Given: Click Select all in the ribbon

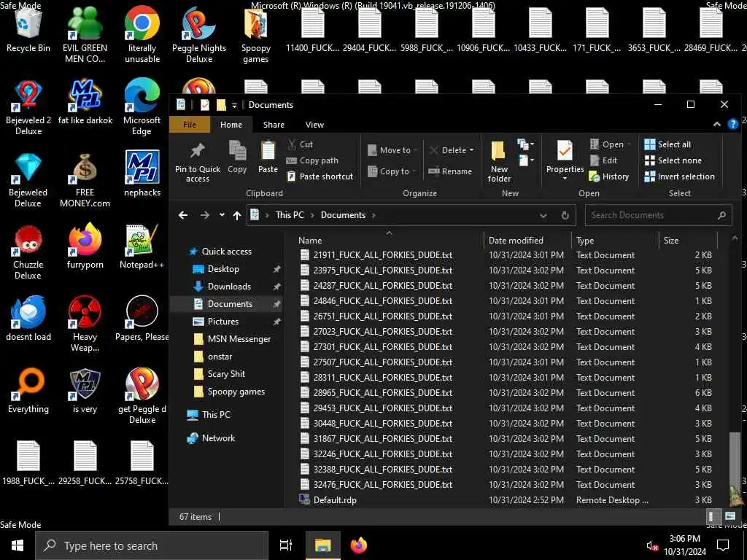Looking at the screenshot, I should point(668,144).
